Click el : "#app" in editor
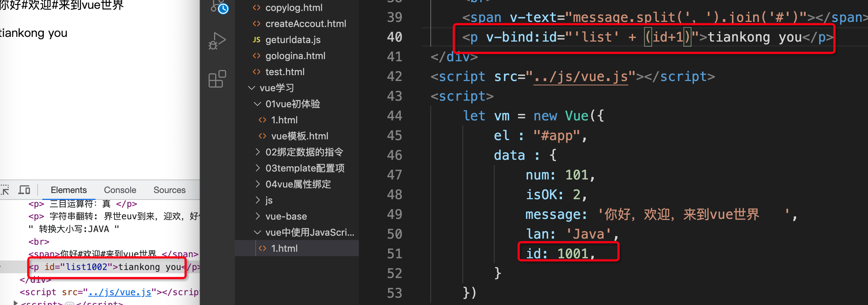Viewport: 868px width, 305px height. point(540,136)
